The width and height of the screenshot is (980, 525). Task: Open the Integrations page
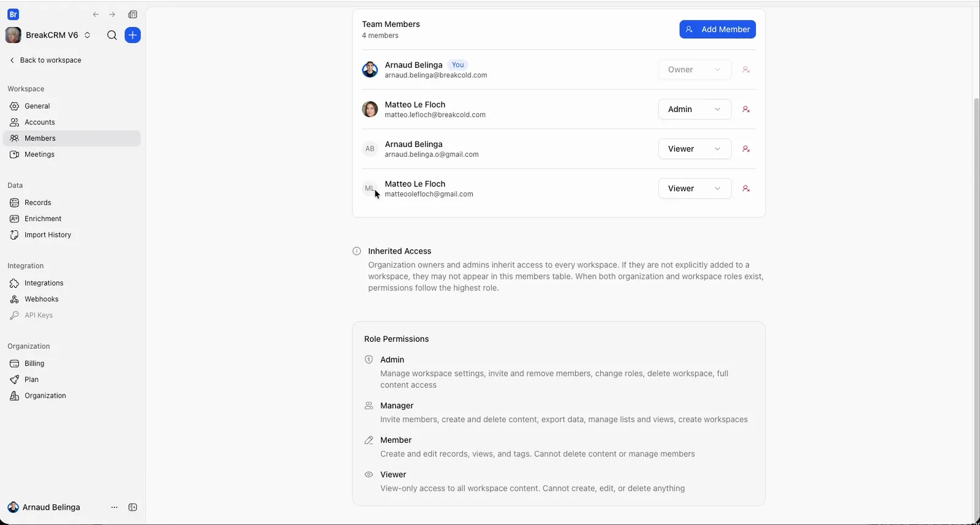tap(72, 283)
